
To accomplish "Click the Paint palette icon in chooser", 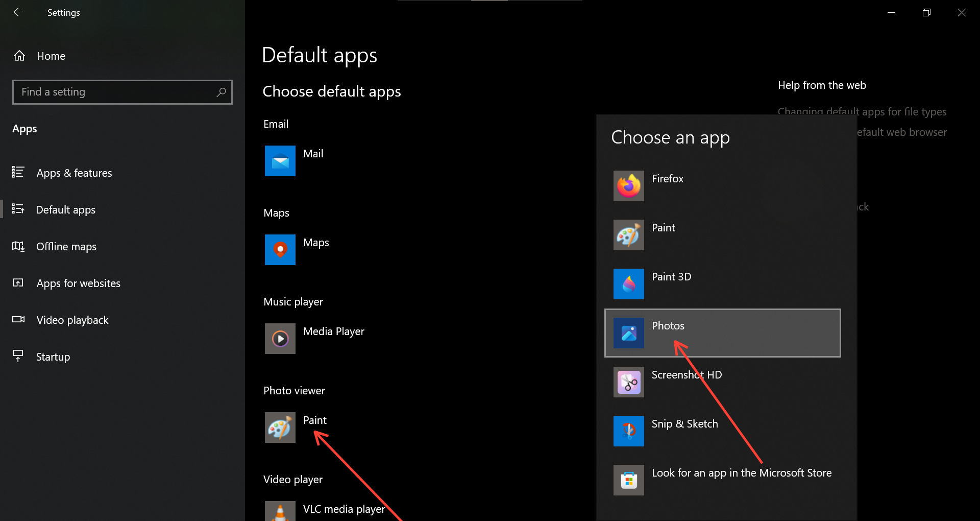I will (x=629, y=235).
